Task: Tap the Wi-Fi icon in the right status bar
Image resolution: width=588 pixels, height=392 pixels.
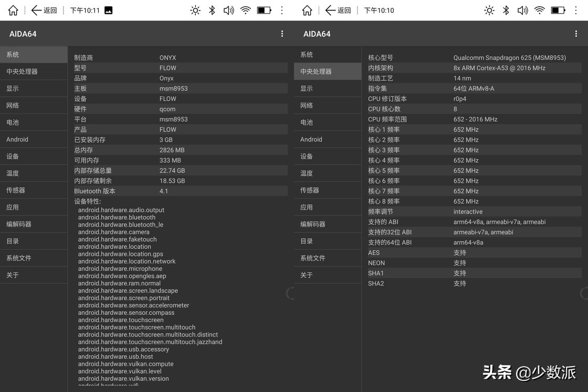Action: 539,10
